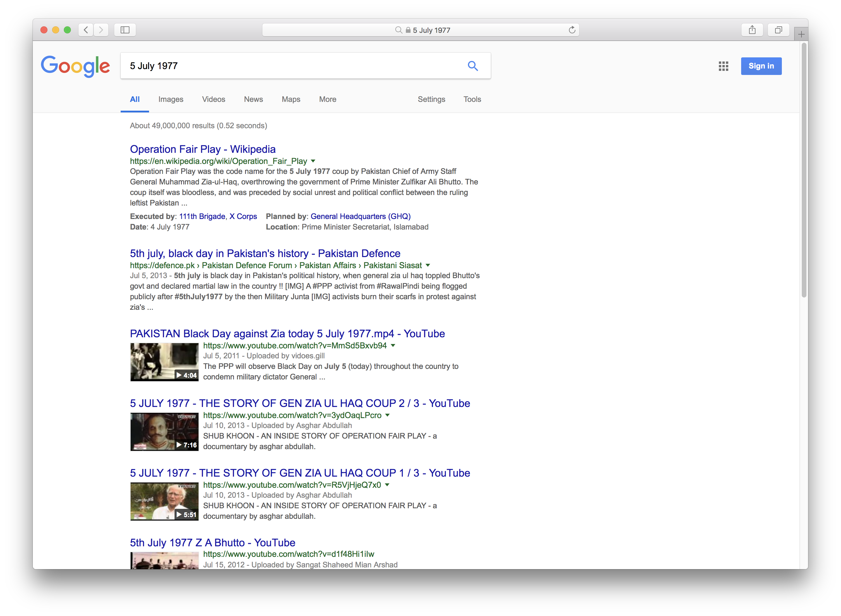This screenshot has height=616, width=841.
Task: Open General Headquarters (GHQ) link
Action: pos(360,217)
